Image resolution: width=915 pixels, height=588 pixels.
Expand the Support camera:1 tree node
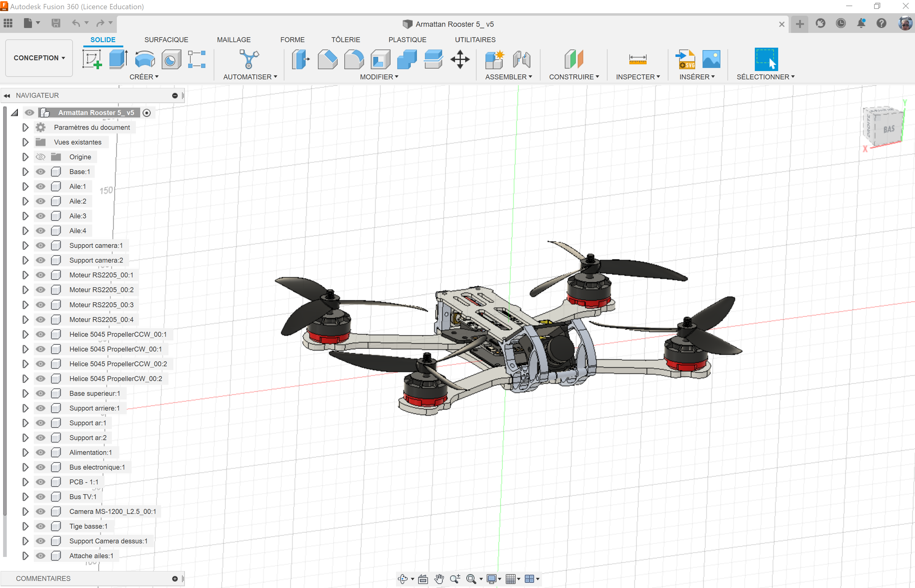(25, 245)
